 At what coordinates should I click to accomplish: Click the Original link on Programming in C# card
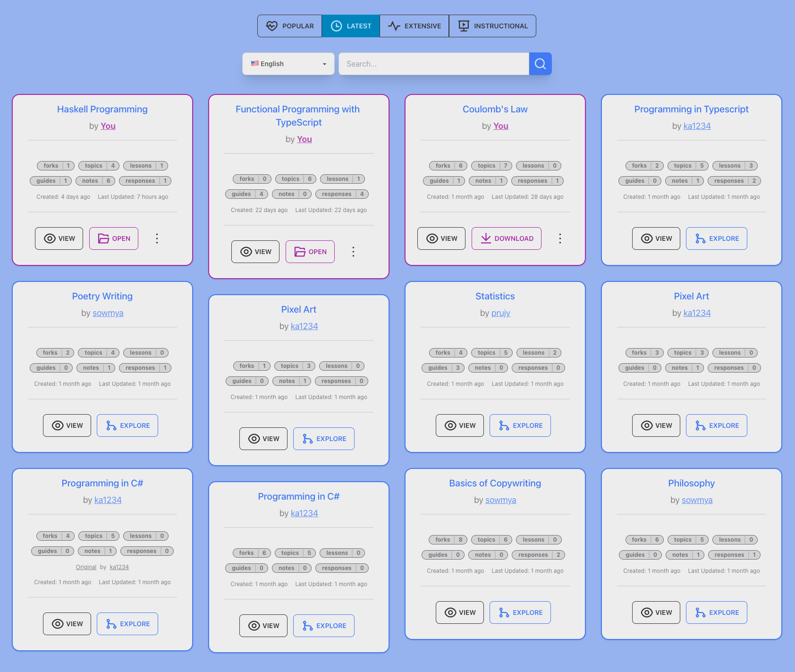[x=86, y=567]
